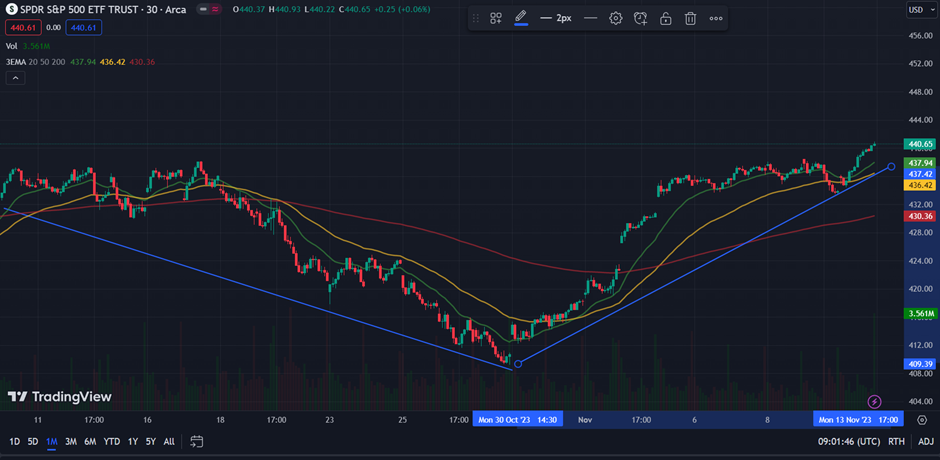The image size is (940, 460).
Task: Click the pencil line color tool
Action: 520,18
